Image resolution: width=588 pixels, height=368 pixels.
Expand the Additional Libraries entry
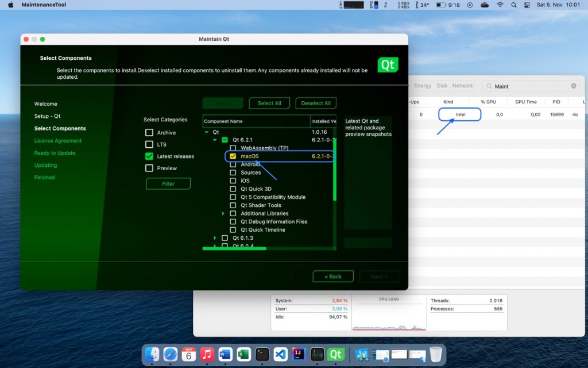pyautogui.click(x=224, y=213)
